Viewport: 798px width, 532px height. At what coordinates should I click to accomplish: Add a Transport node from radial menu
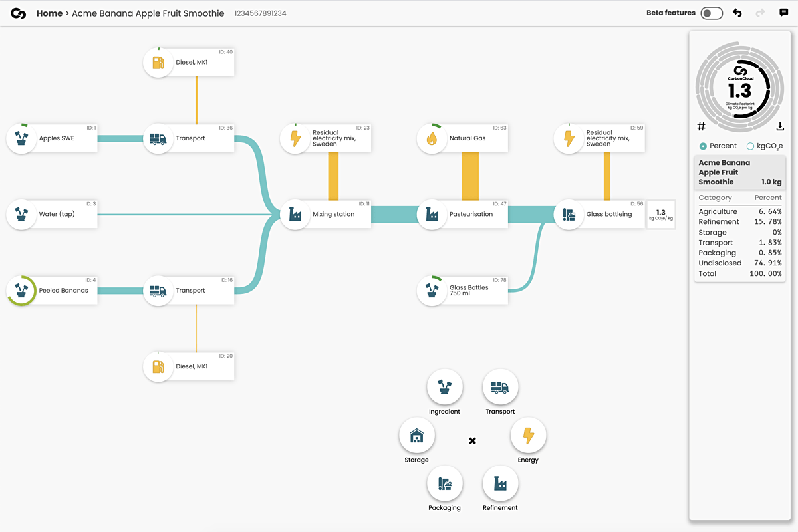[500, 387]
